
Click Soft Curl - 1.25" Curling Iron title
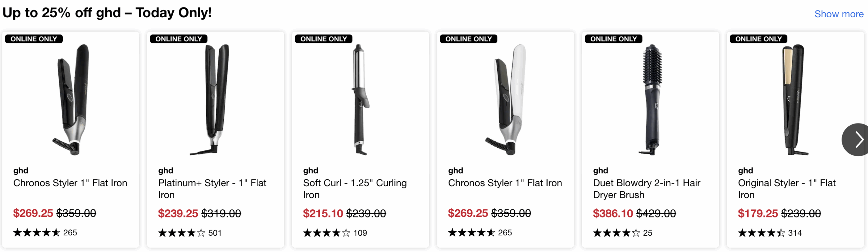(355, 189)
